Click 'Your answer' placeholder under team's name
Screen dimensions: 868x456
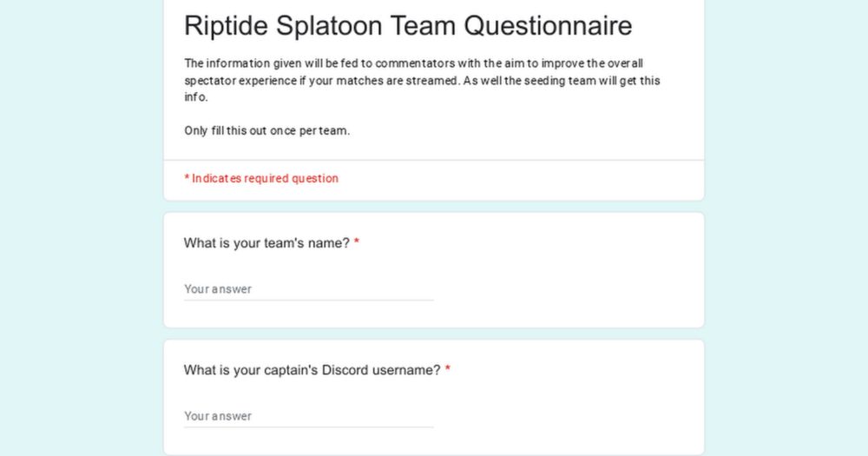tap(218, 289)
